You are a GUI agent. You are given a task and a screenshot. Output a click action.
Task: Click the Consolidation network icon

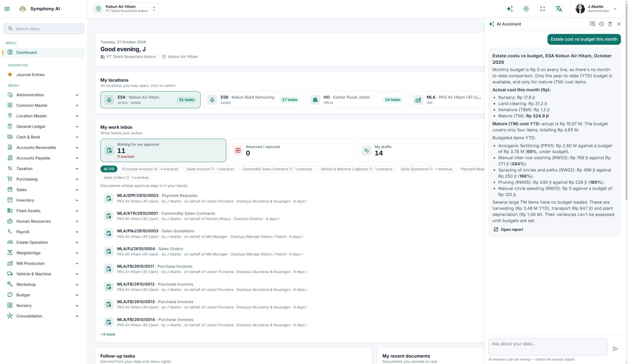click(10, 316)
